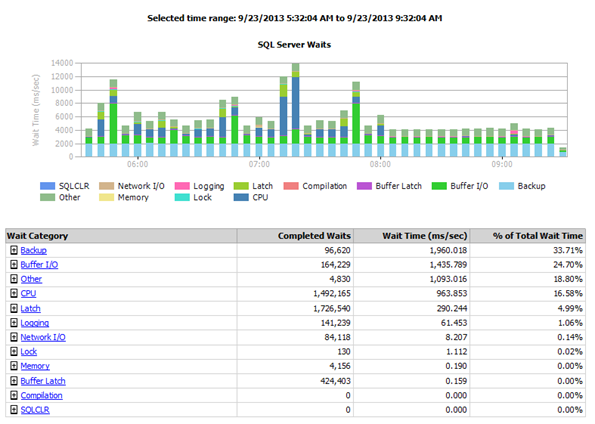Select the 1,726,540 completed waits cell
The width and height of the screenshot is (595, 424).
(x=296, y=308)
